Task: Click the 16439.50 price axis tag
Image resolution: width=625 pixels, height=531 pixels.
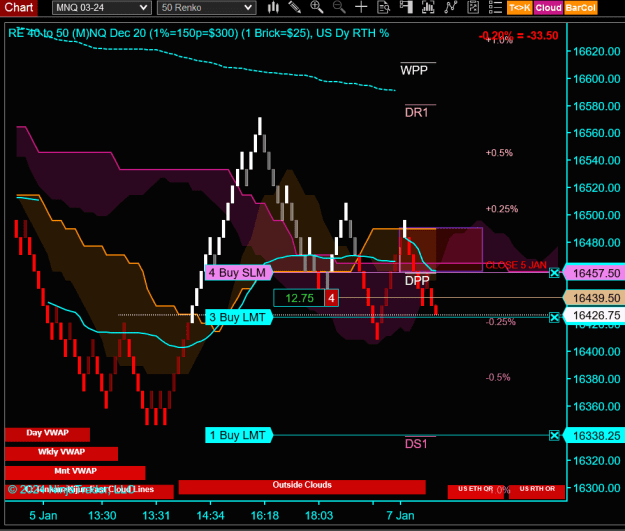Action: [594, 298]
